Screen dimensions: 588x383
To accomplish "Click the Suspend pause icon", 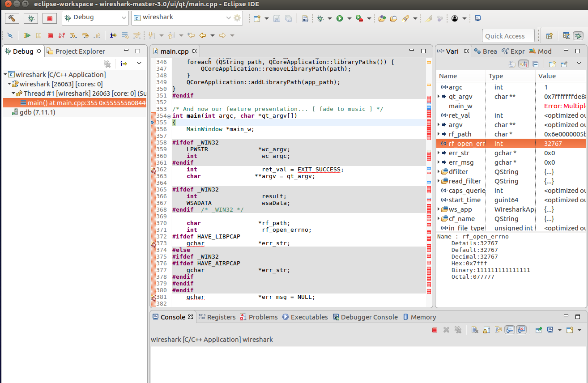I will point(39,35).
